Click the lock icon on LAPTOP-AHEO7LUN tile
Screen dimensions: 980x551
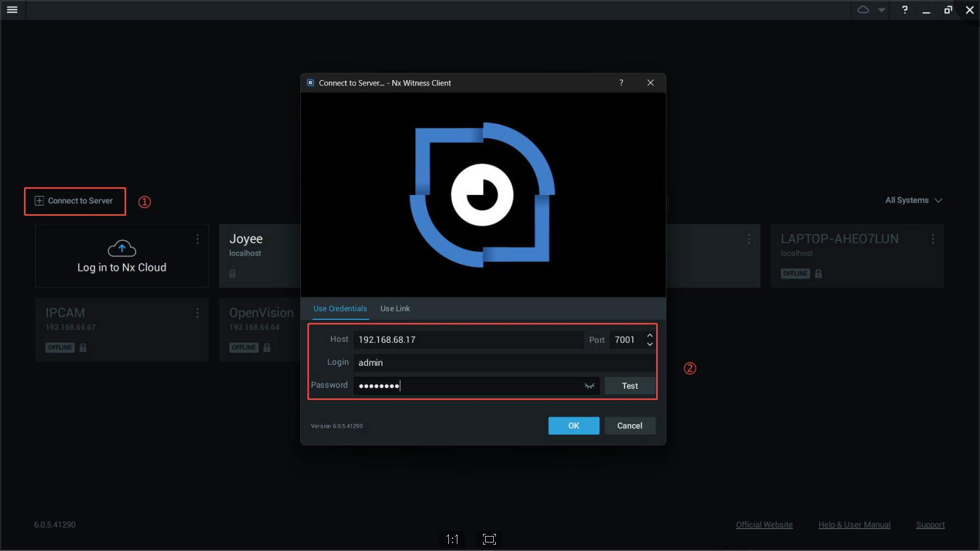[x=818, y=274]
